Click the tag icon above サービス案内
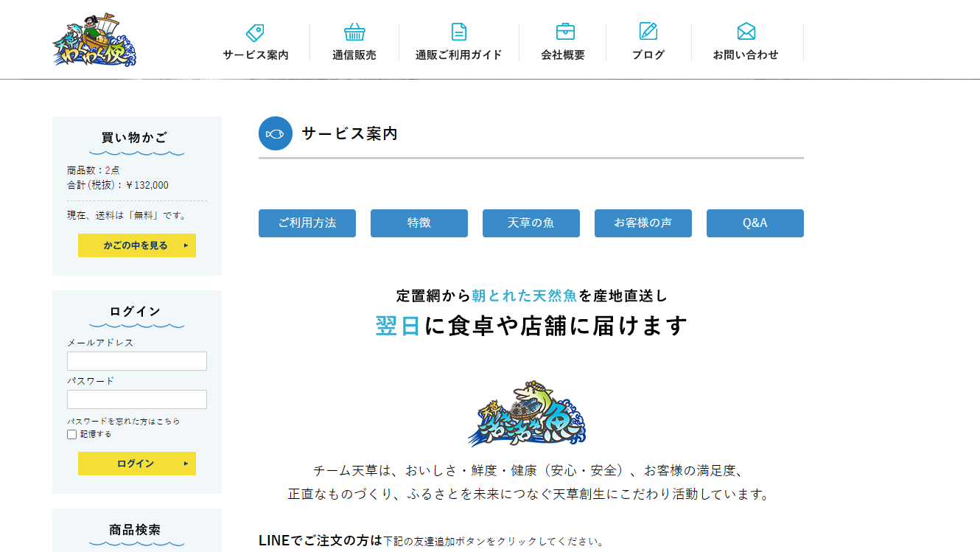 pos(255,32)
